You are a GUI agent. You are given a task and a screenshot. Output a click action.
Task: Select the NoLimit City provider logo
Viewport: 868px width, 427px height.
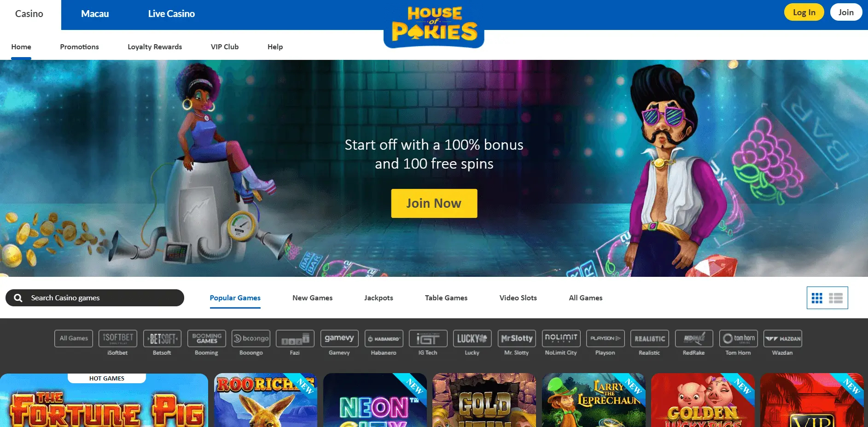tap(561, 339)
